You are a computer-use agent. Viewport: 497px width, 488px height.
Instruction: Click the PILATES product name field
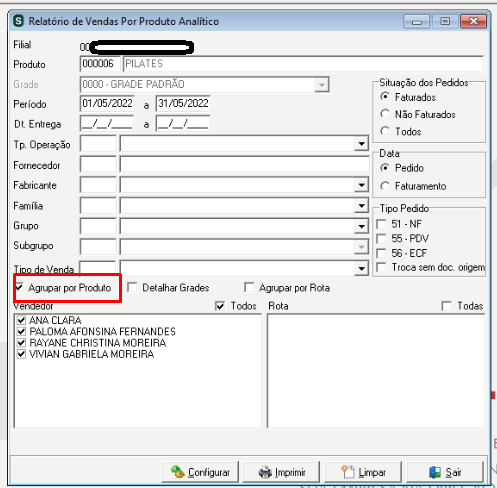(x=303, y=64)
